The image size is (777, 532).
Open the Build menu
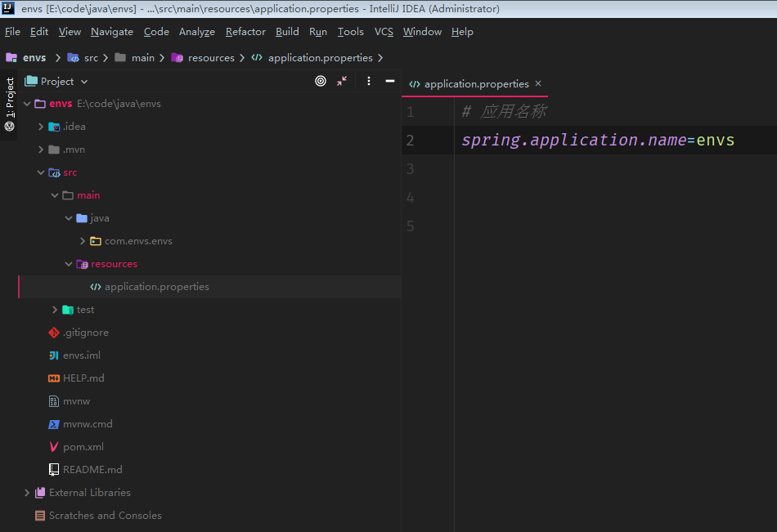pyautogui.click(x=287, y=32)
